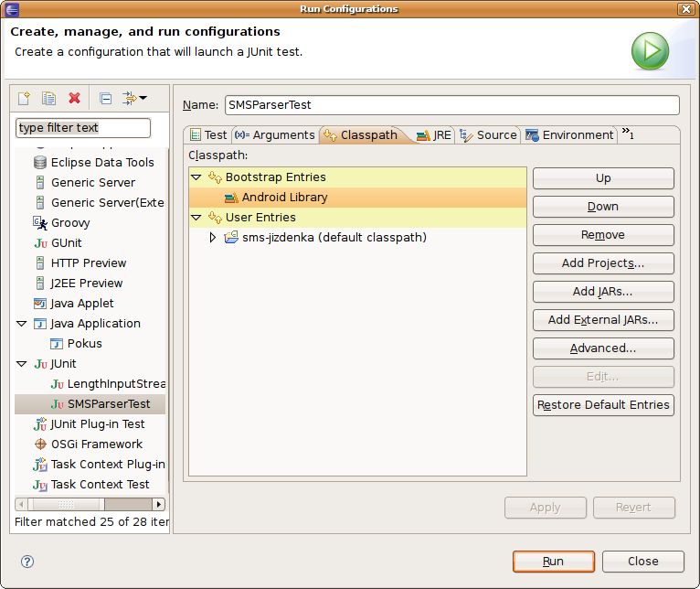Select the OSGi Framework entry
This screenshot has height=589, width=700.
pyautogui.click(x=97, y=444)
